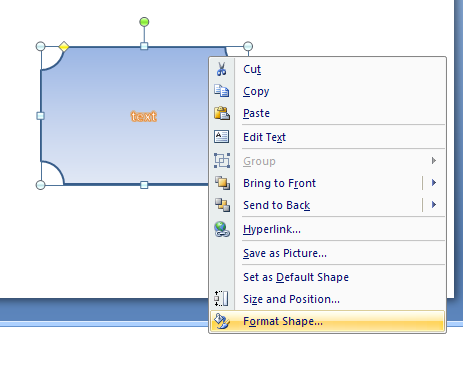
Task: Expand the Group submenu arrow
Action: pyautogui.click(x=434, y=161)
